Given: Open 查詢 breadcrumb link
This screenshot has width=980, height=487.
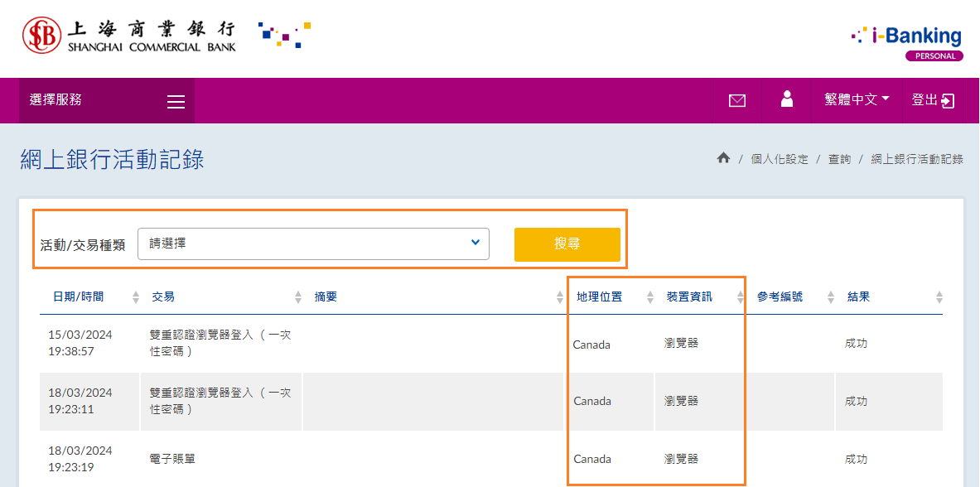Looking at the screenshot, I should 839,159.
